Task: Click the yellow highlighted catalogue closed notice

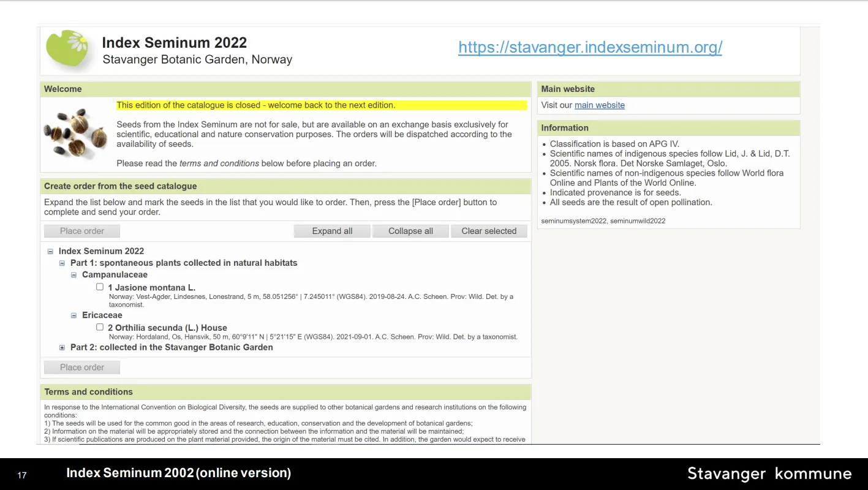Action: tap(322, 105)
